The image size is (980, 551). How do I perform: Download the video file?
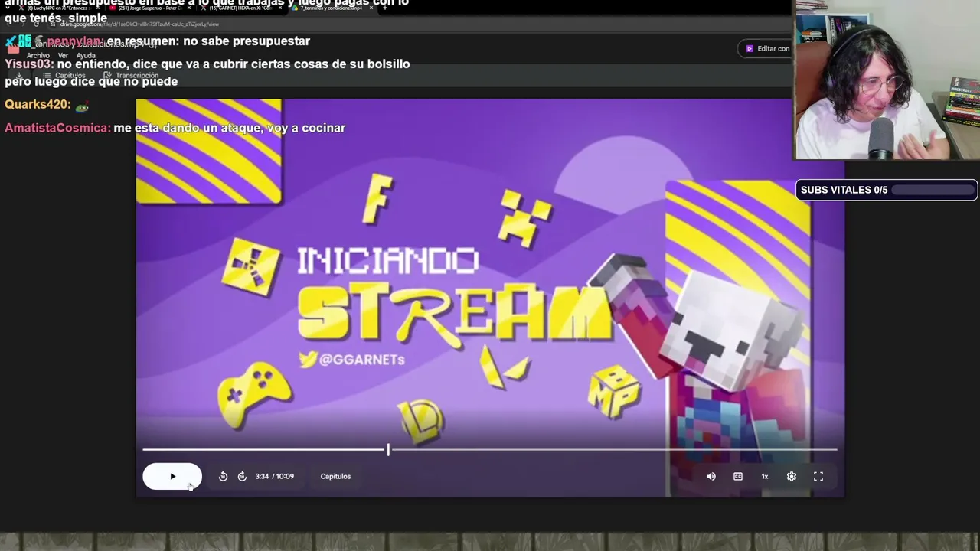tap(18, 76)
